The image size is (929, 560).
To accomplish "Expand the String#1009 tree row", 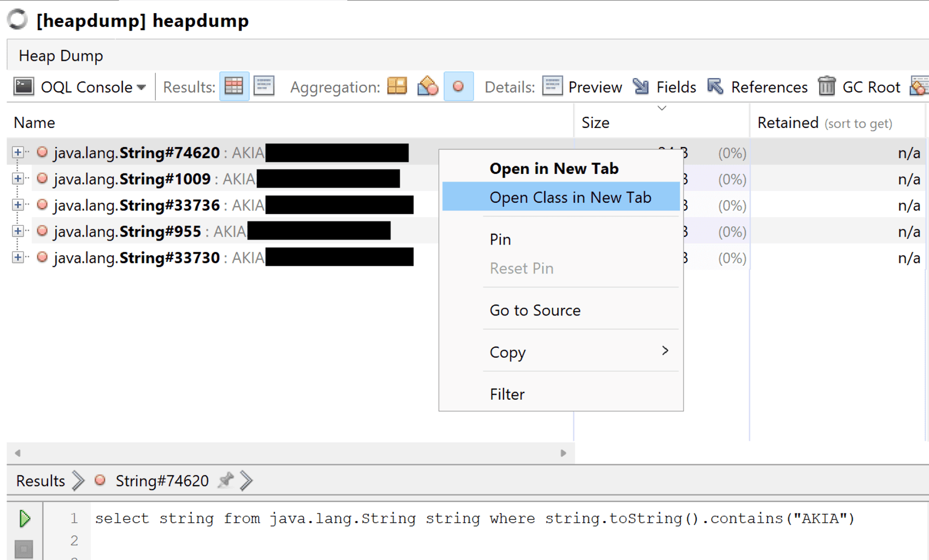I will tap(17, 178).
